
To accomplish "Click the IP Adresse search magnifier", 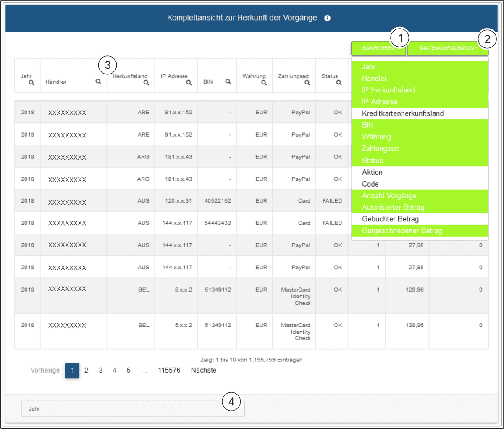I will click(x=189, y=83).
